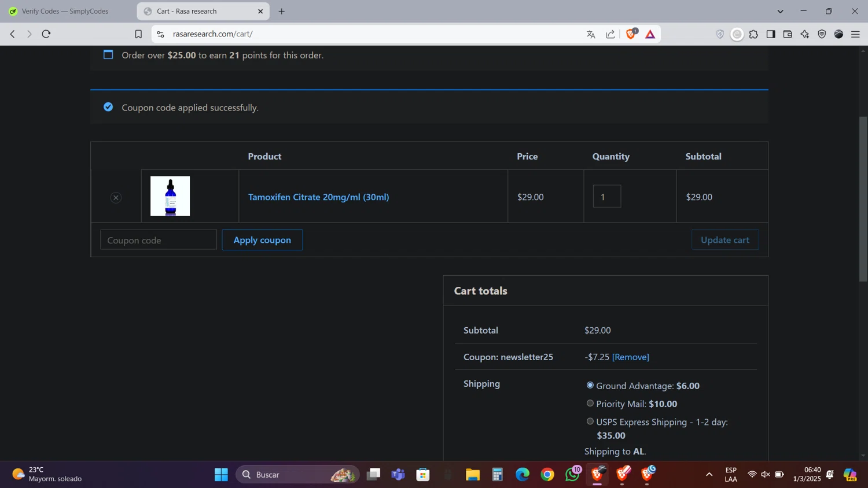Open Task View from taskbar
The image size is (868, 488).
tap(373, 475)
